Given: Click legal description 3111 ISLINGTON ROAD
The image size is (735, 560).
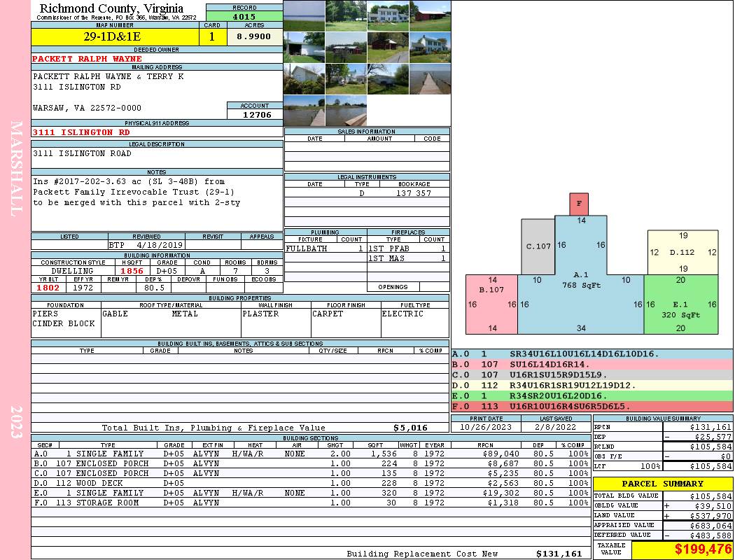Looking at the screenshot, I should pos(82,153).
